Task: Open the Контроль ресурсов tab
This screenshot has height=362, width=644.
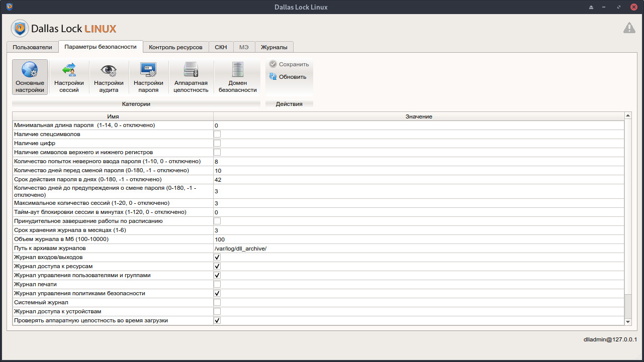Action: pos(174,46)
